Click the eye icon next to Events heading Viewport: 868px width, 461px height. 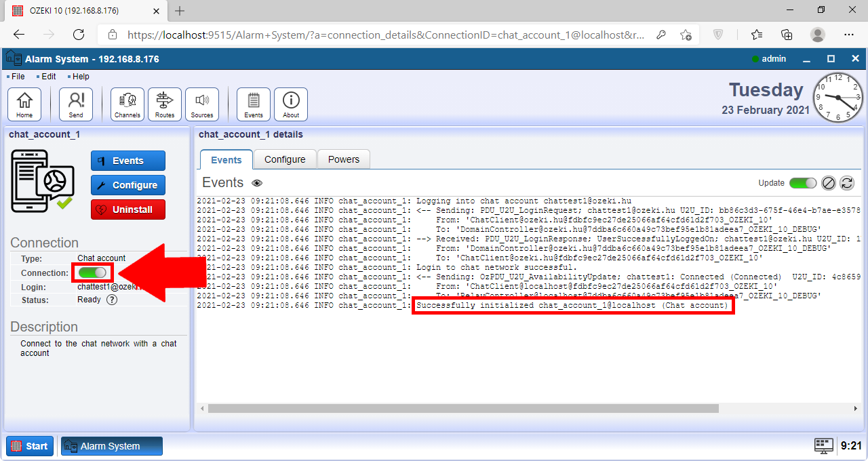257,183
